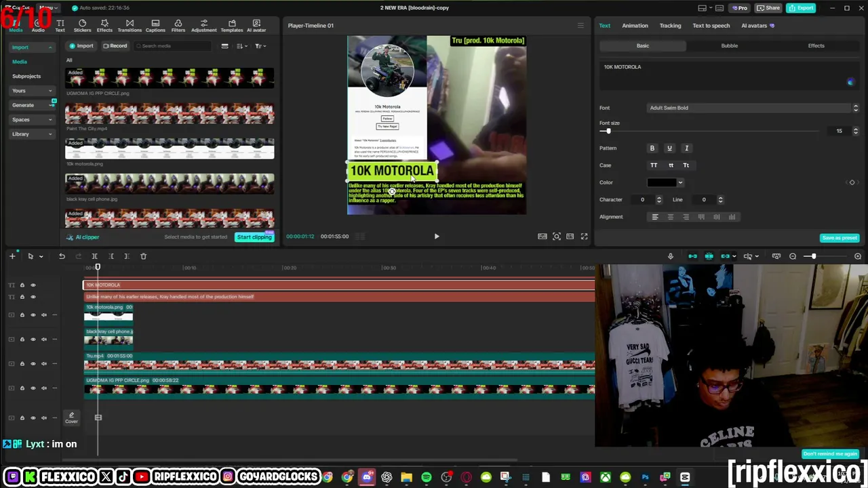
Task: Play the video in the player
Action: [x=437, y=237]
